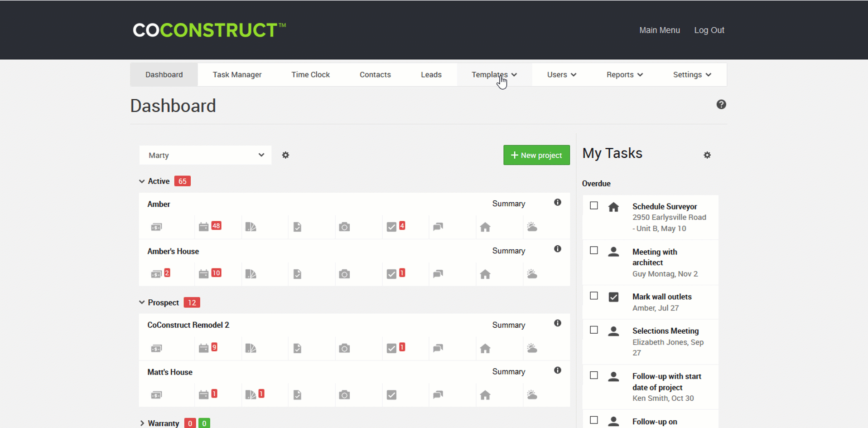
Task: Expand the Reports dropdown menu
Action: [x=625, y=75]
